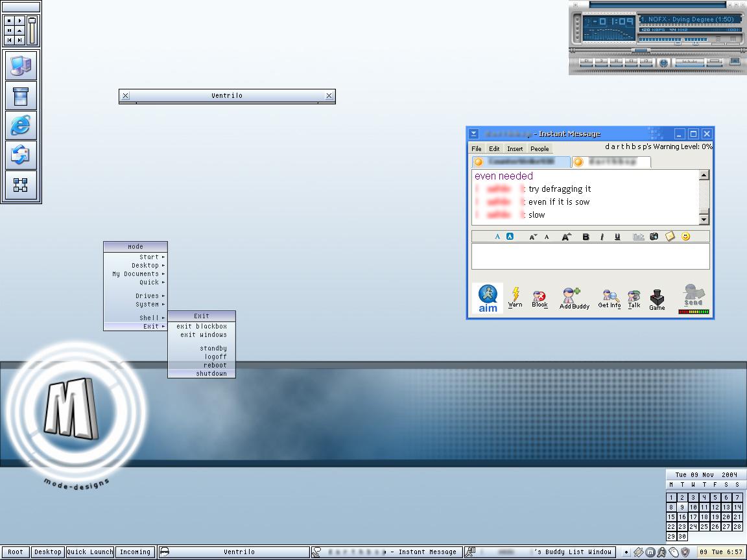
Task: Toggle bold formatting in AIM
Action: point(586,237)
